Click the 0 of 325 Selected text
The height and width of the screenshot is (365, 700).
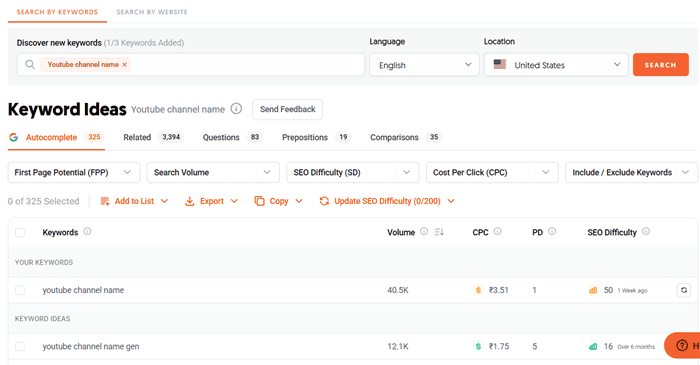43,201
